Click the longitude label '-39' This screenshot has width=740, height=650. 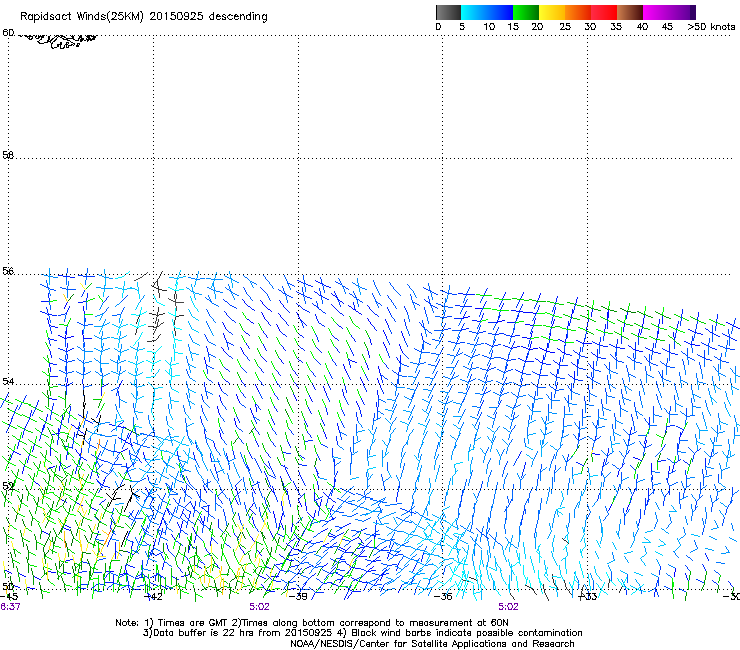(298, 597)
